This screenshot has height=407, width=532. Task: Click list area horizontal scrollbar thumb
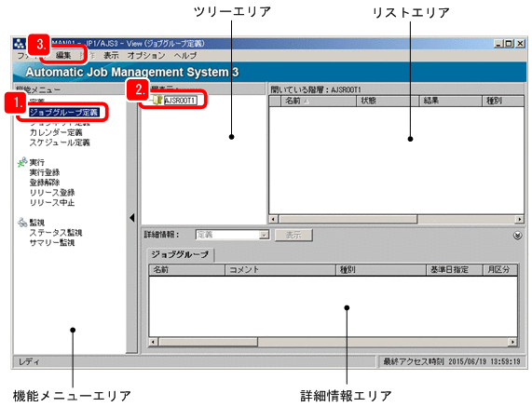click(x=348, y=219)
